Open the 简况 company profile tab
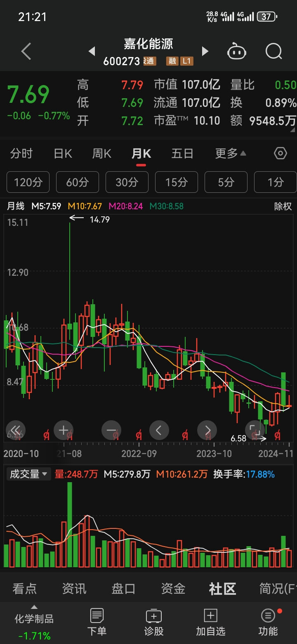This screenshot has height=644, width=297. pos(278,589)
